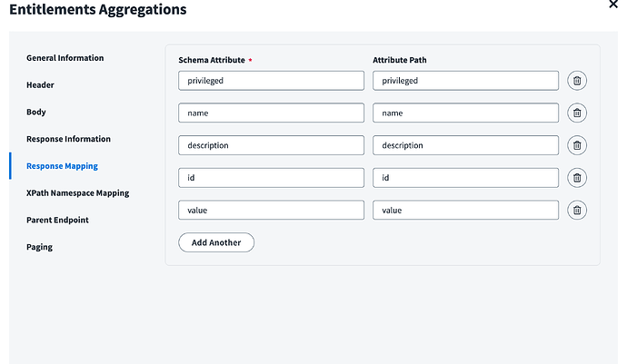Switch to the Header section
Viewport: 627px width, 364px height.
pyautogui.click(x=41, y=85)
